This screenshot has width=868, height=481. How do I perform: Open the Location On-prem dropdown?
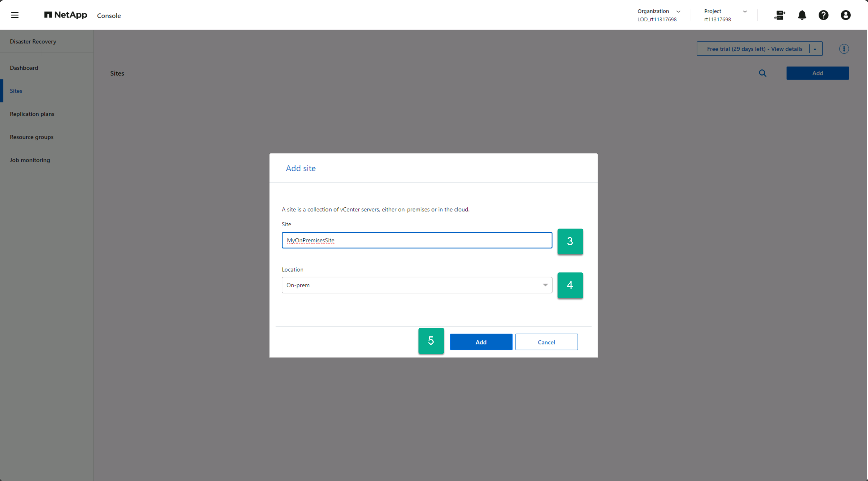(417, 285)
